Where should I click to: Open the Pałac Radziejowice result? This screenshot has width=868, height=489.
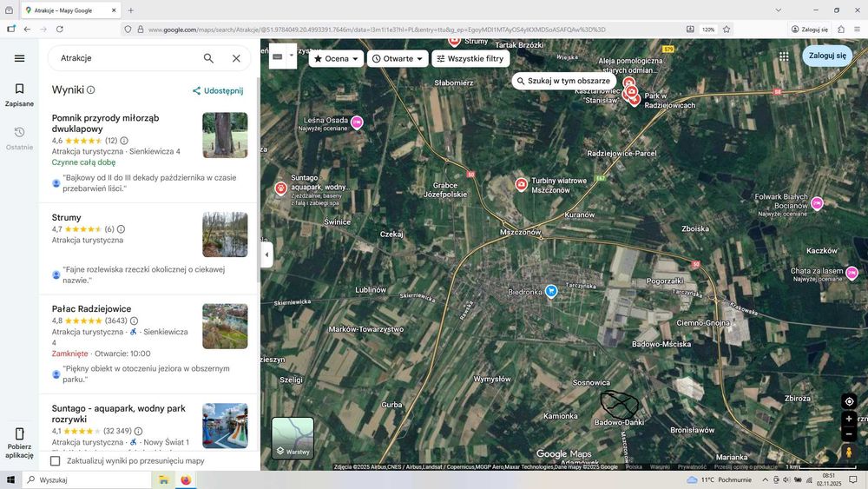coord(91,309)
